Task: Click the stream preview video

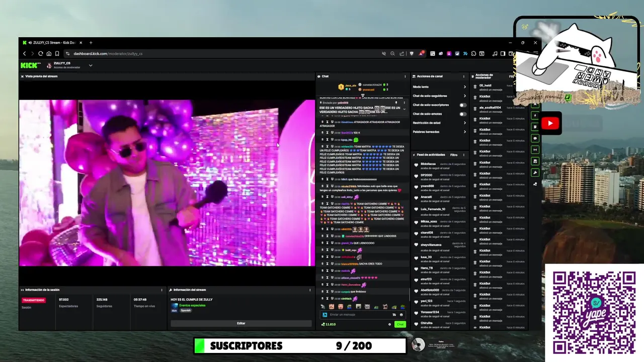Action: point(167,183)
